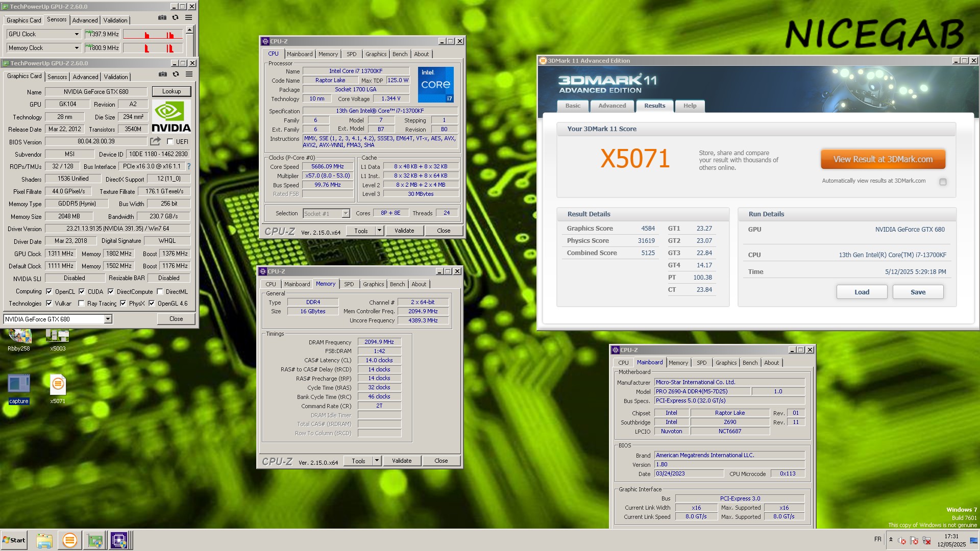Click Memory Clock sensor red graph

click(153, 48)
